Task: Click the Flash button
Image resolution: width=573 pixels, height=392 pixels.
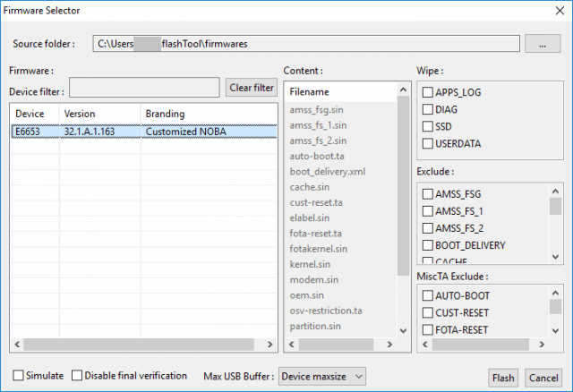Action: 503,378
